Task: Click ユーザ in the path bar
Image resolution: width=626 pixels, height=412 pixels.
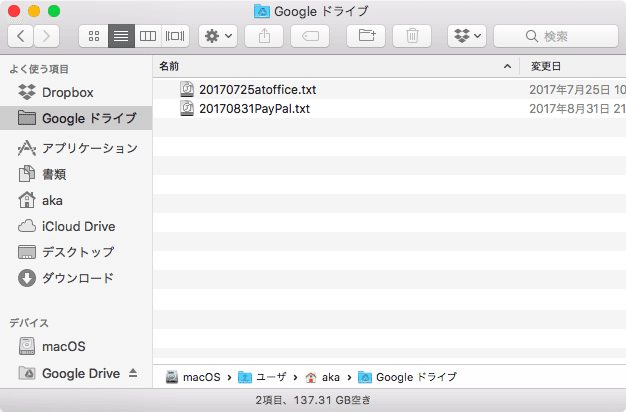Action: coord(262,377)
